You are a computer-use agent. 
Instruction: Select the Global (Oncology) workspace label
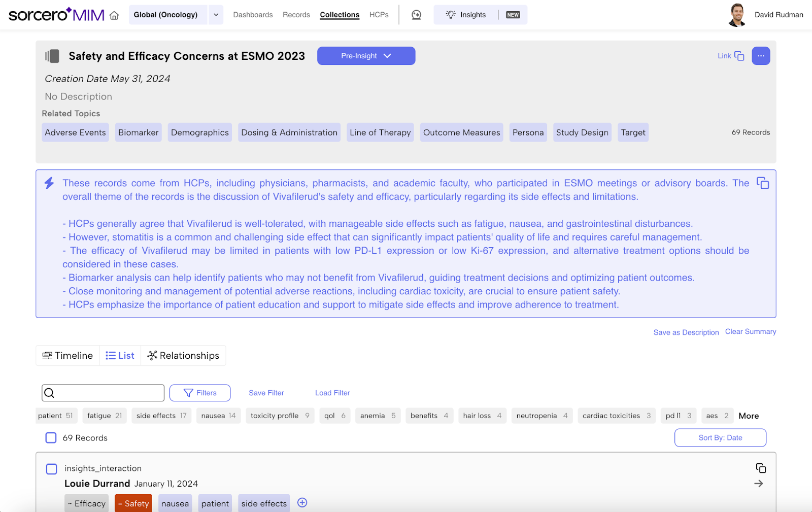pos(165,15)
